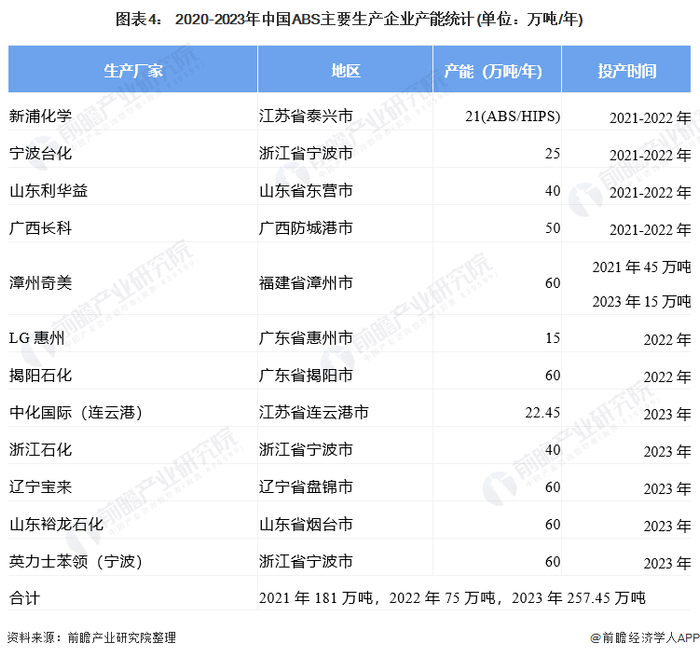Click the 合计 total row label

pos(25,598)
